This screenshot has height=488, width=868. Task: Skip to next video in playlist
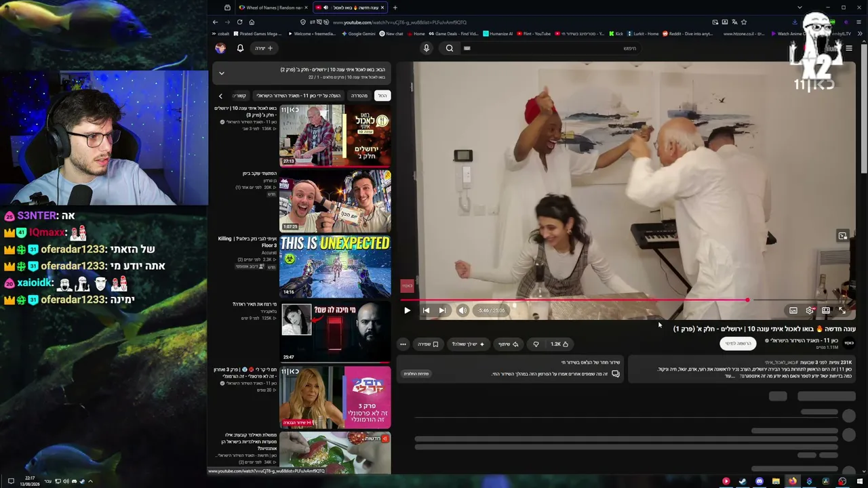pyautogui.click(x=442, y=310)
